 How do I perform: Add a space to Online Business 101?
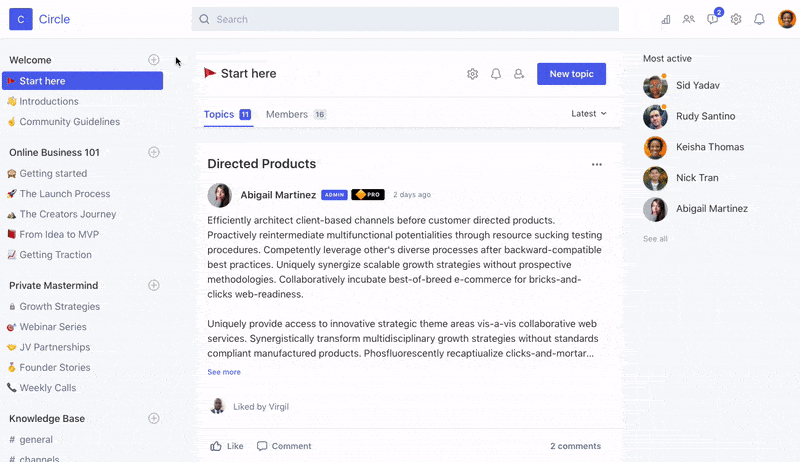[x=154, y=152]
